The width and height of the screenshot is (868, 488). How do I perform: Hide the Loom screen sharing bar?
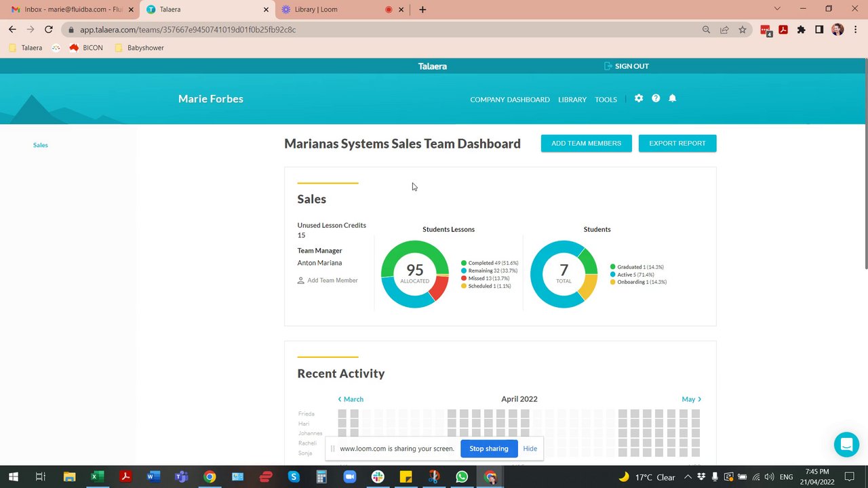click(x=530, y=449)
